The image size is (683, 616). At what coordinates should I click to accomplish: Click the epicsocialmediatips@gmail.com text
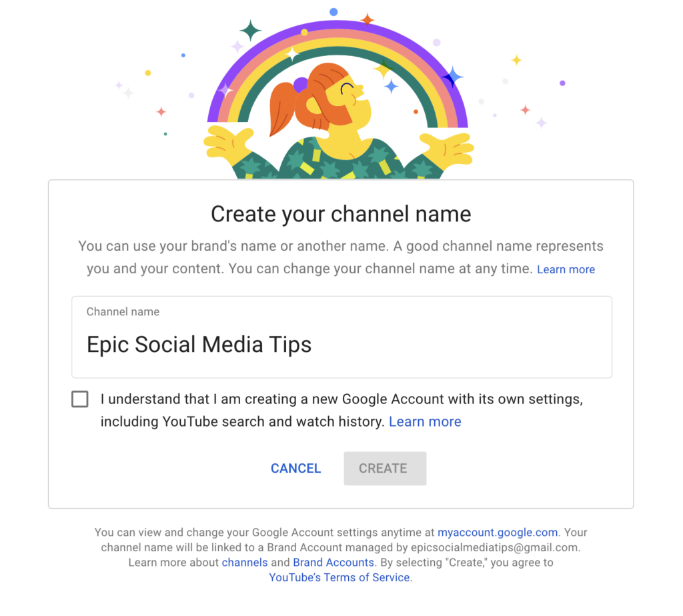coord(494,547)
